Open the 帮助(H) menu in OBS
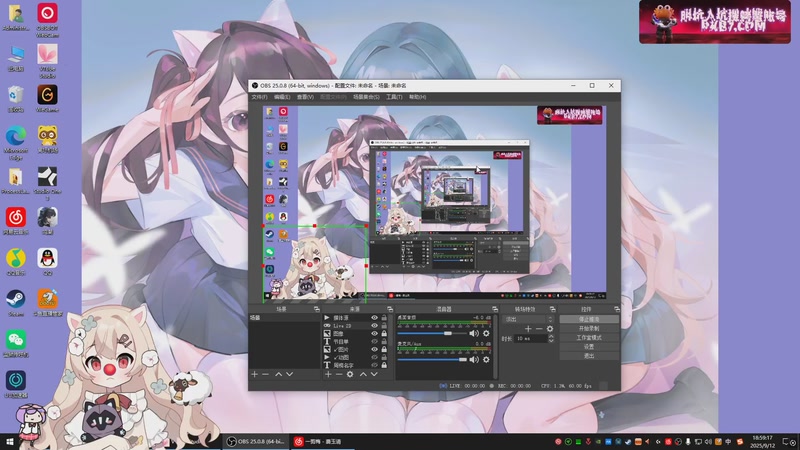Screen dimensions: 800x450 [x=417, y=97]
